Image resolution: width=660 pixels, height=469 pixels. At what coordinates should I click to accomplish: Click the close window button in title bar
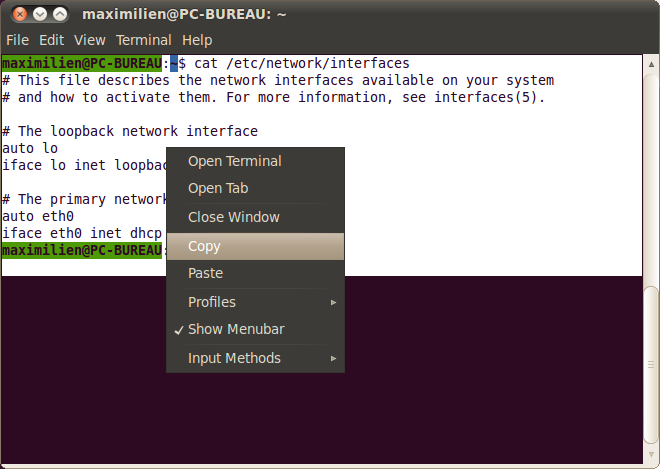click(17, 15)
